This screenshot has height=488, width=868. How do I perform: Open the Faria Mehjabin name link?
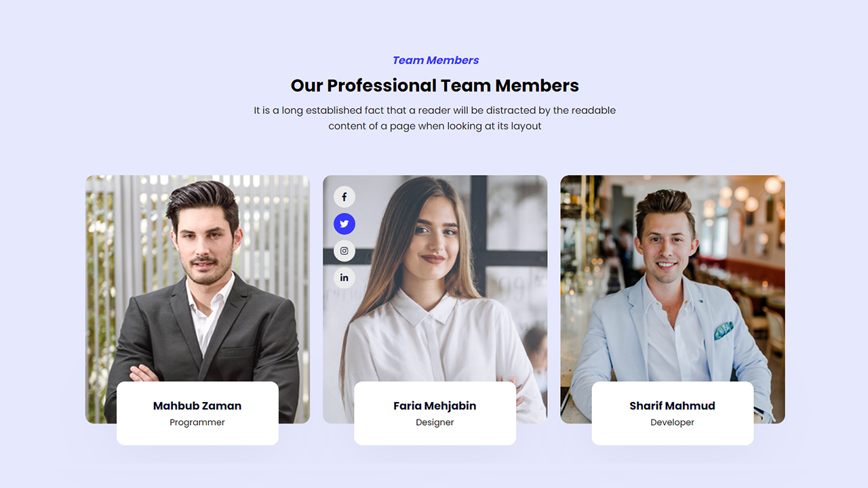[435, 406]
